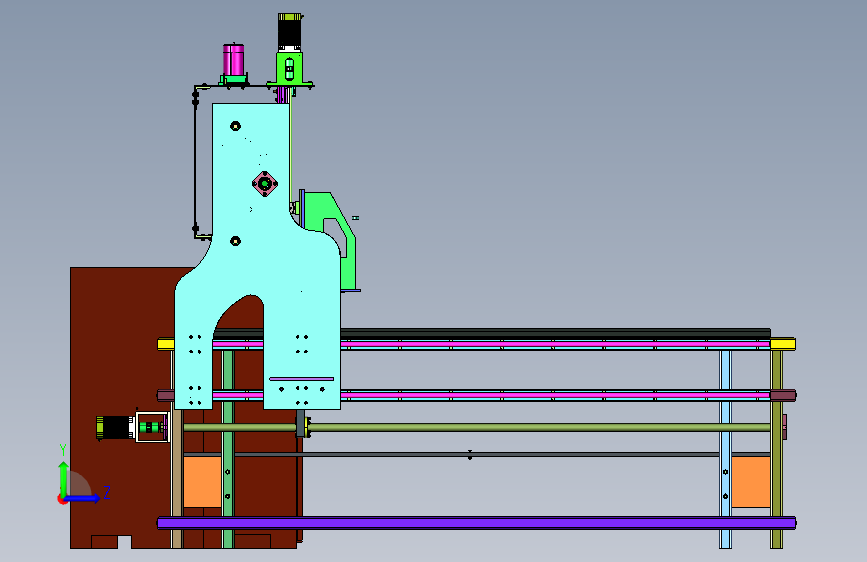Image resolution: width=867 pixels, height=562 pixels.
Task: Select the white coupling housing by lower motor
Action: [x=152, y=427]
